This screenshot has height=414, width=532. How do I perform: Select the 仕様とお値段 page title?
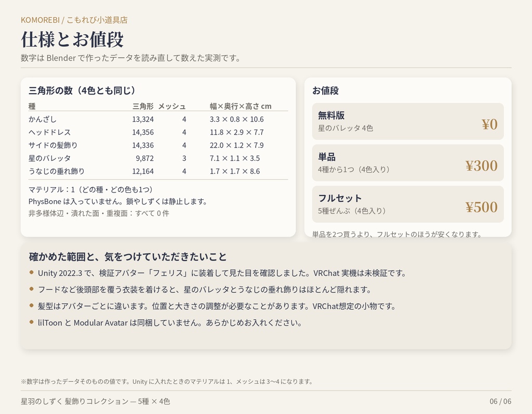[72, 40]
